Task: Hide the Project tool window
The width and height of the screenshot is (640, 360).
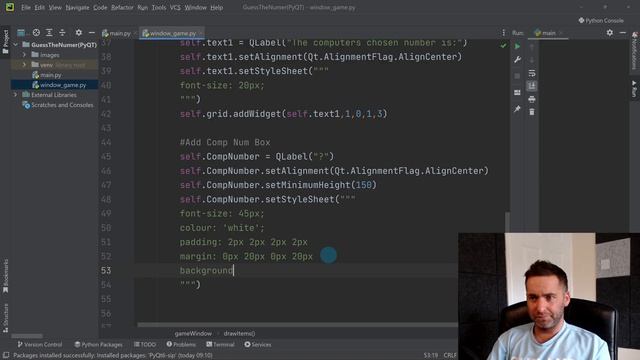Action: click(92, 33)
